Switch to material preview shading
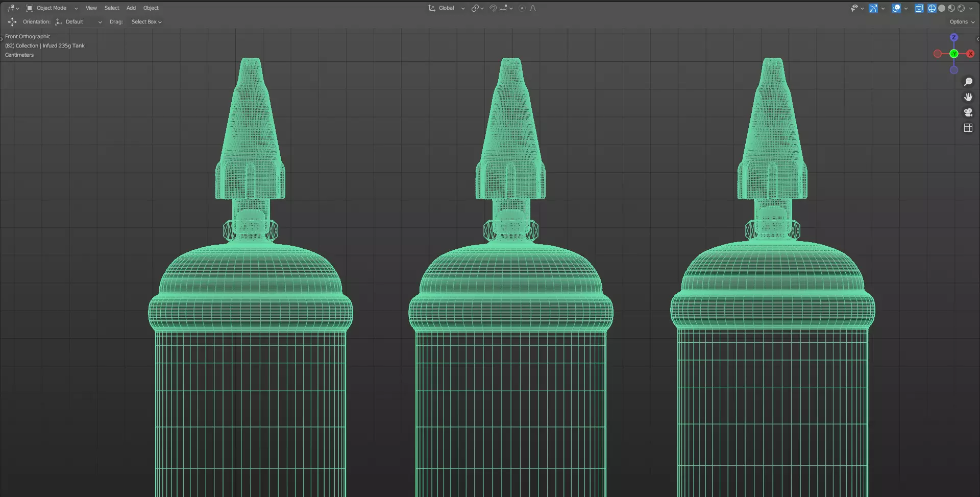This screenshot has height=497, width=980. 951,8
